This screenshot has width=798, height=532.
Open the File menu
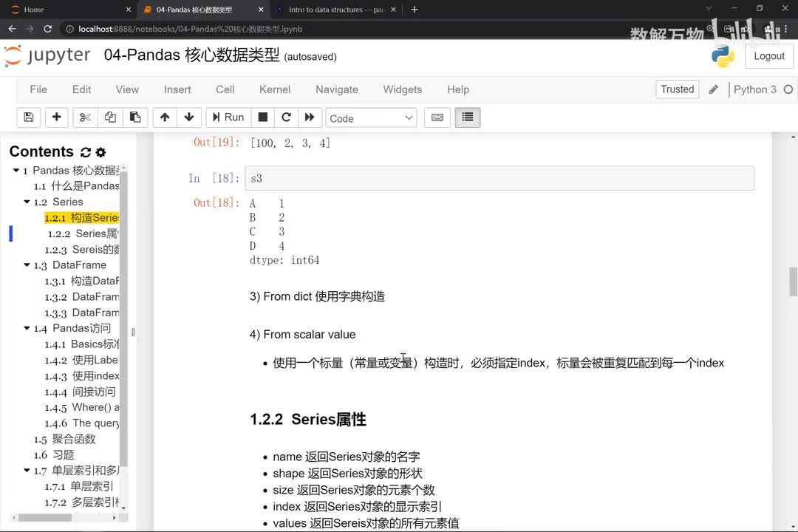coord(38,89)
